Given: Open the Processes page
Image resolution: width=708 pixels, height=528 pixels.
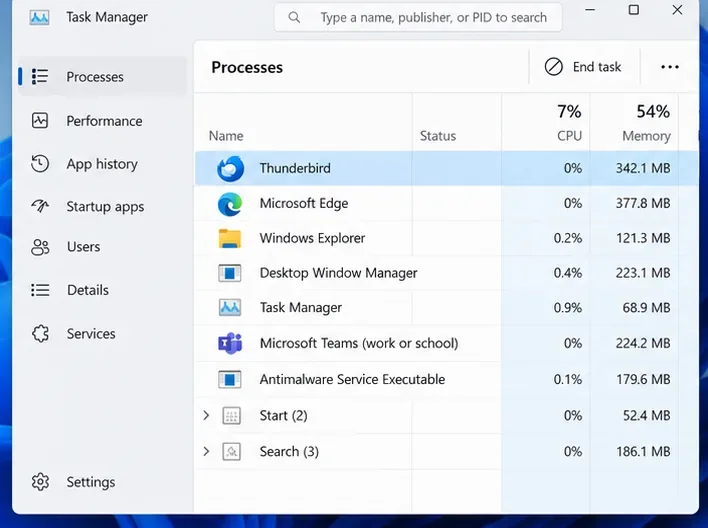Looking at the screenshot, I should pos(102,76).
